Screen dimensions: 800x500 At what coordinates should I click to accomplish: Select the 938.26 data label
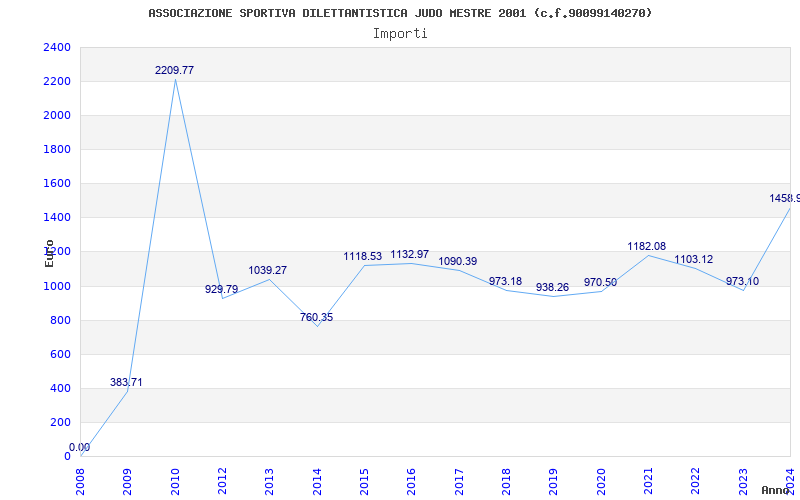(552, 288)
